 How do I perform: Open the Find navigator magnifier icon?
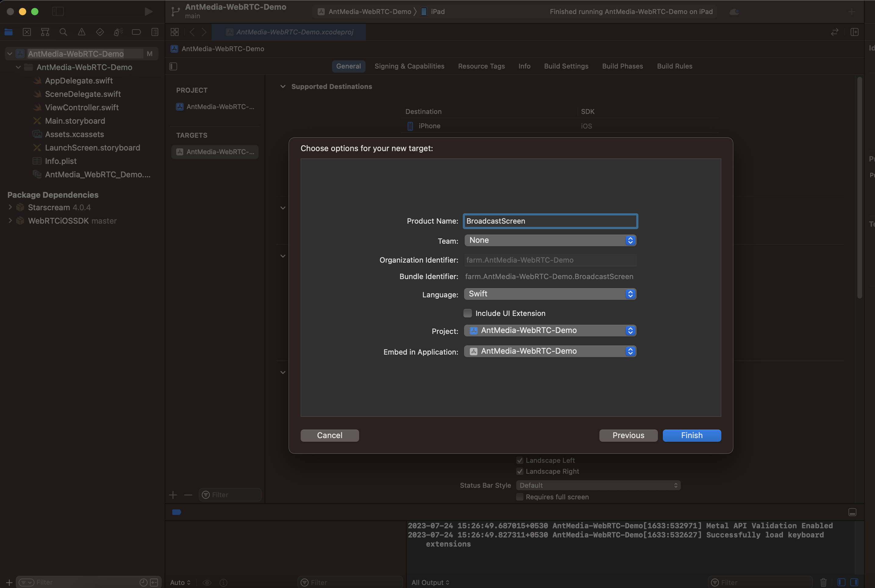click(x=63, y=32)
